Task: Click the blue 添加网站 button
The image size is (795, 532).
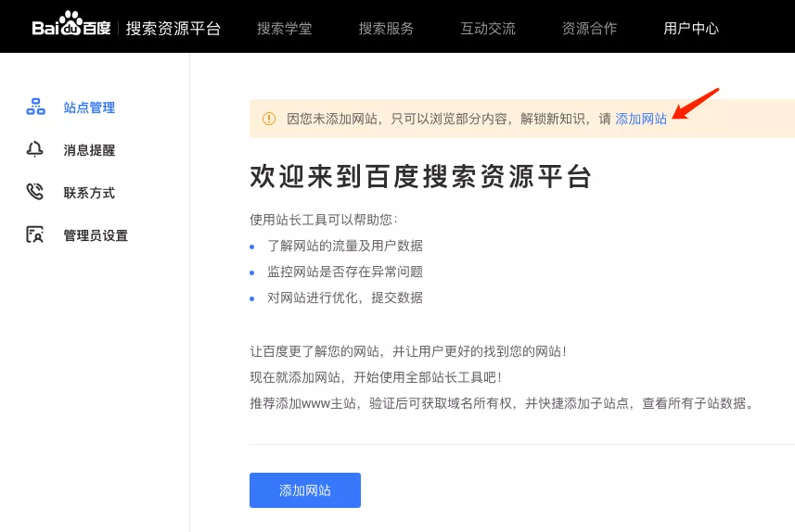Action: point(305,490)
